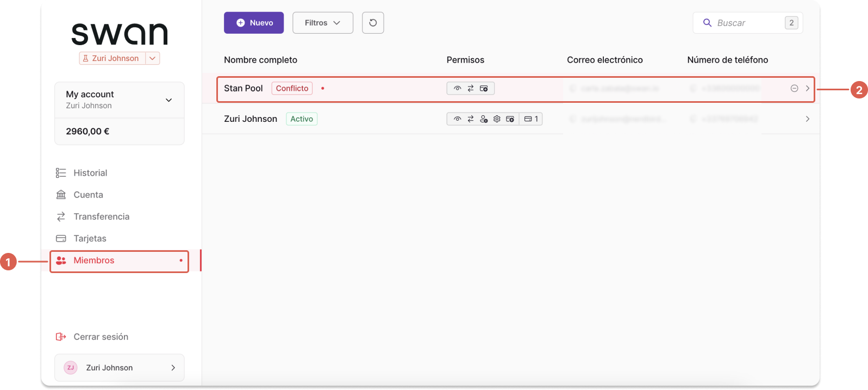
Task: Click the Correo electrónico column header
Action: point(604,60)
